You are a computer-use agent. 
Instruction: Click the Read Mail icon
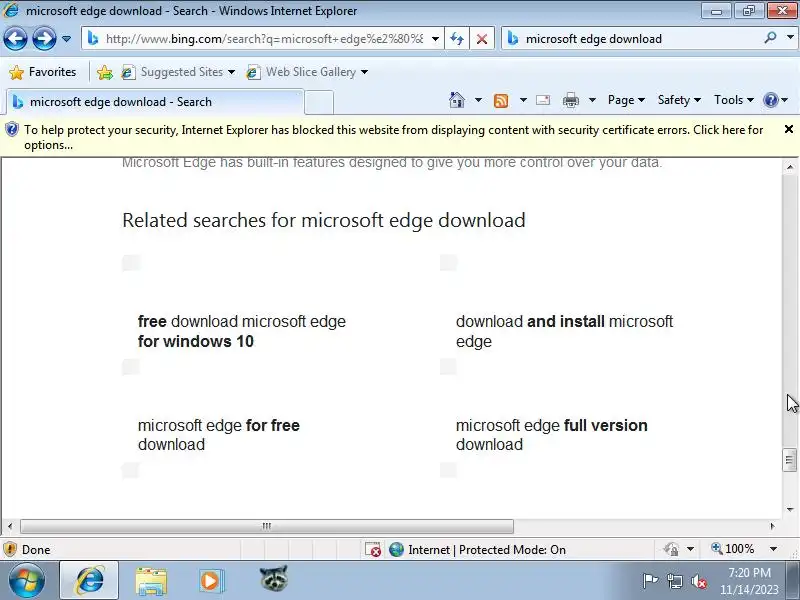click(x=543, y=100)
